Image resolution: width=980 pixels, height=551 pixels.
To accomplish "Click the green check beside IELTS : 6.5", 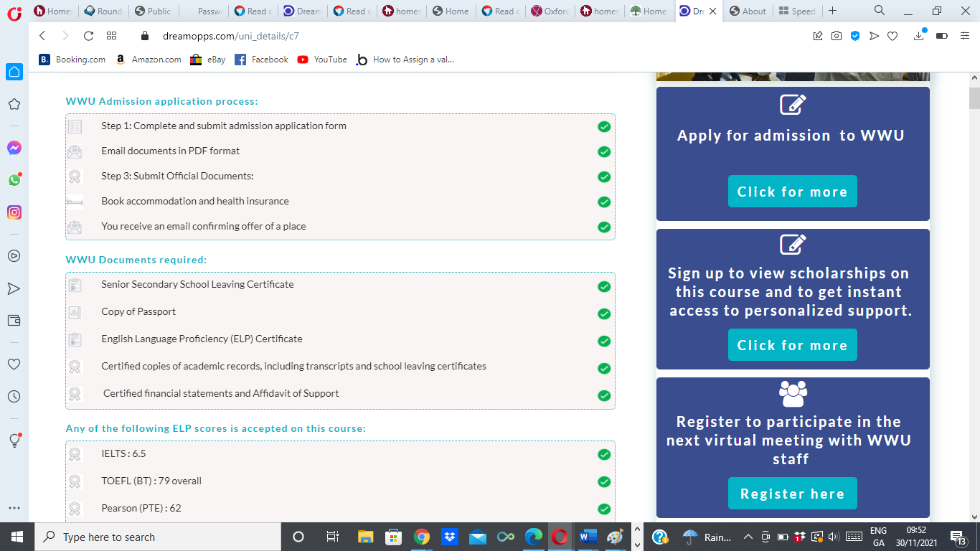I will tap(604, 454).
